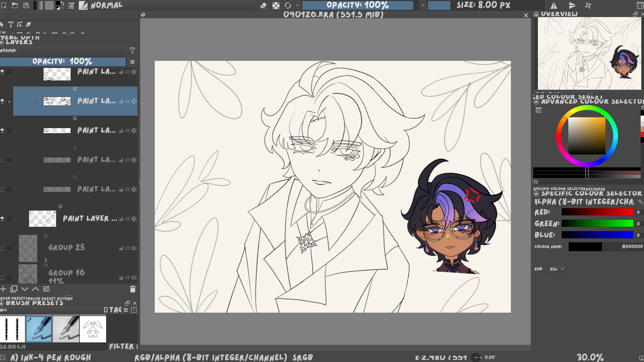
Task: Click the layer filter funnel icon
Action: [132, 51]
